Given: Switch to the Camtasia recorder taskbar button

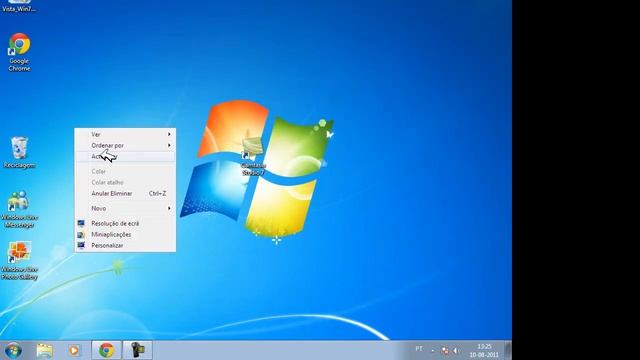Looking at the screenshot, I should [x=138, y=350].
